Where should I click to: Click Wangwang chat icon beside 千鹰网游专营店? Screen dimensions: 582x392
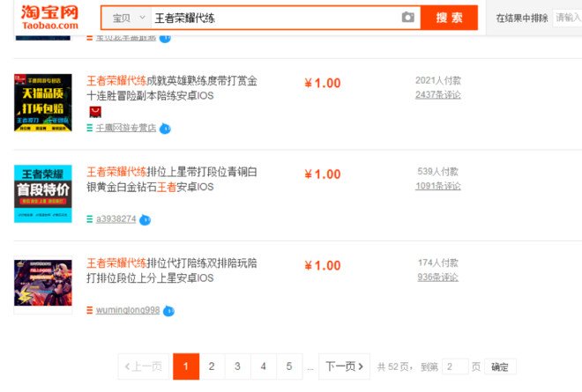(x=165, y=129)
